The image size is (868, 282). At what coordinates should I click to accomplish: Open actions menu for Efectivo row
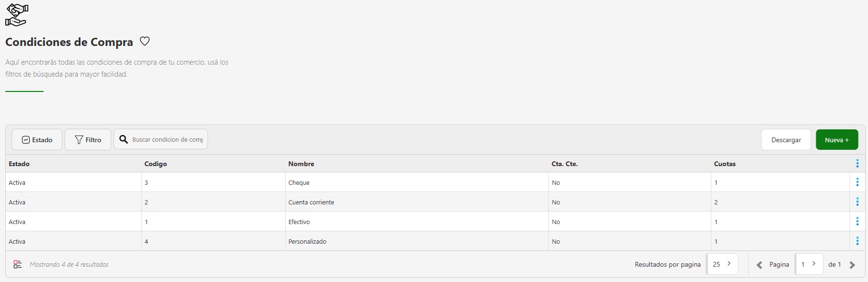pos(857,222)
